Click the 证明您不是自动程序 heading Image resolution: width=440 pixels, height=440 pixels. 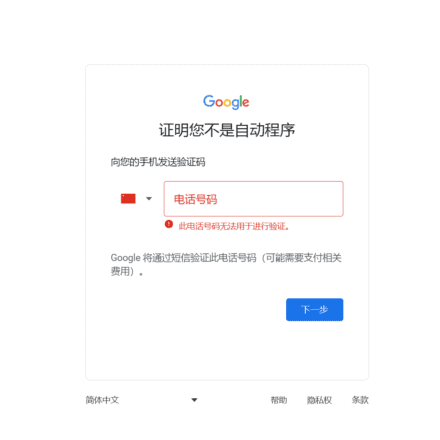227,130
